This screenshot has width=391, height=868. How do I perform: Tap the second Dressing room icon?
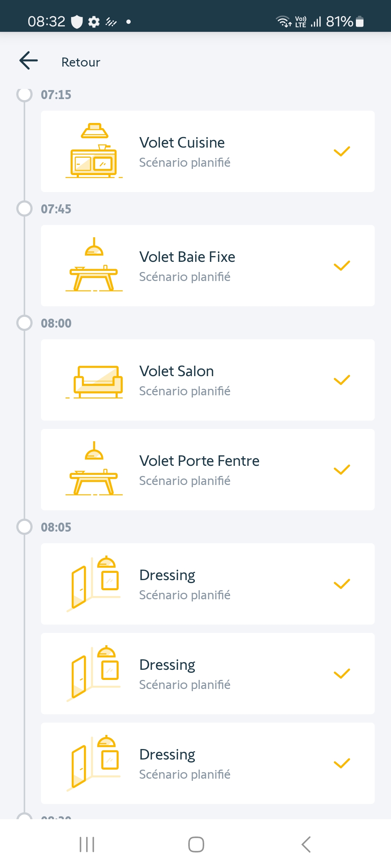(x=94, y=673)
